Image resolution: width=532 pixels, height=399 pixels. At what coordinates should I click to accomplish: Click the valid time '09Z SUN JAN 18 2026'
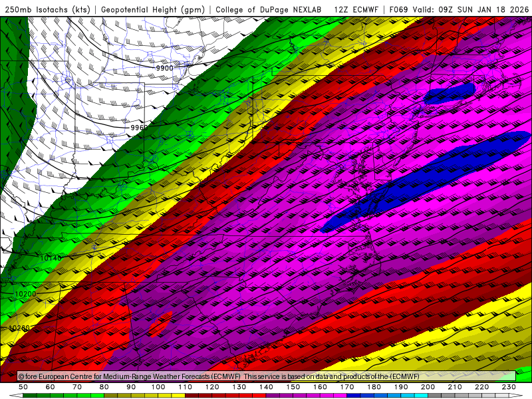click(x=483, y=10)
